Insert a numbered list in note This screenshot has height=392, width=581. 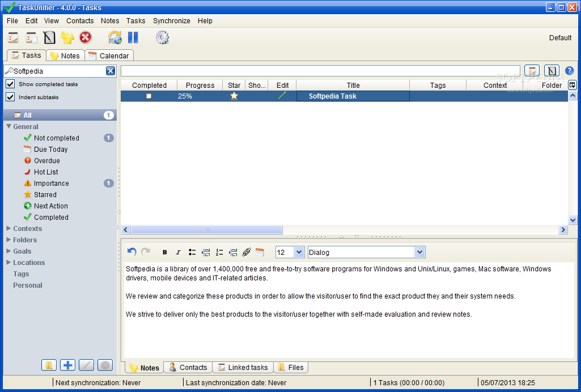tap(219, 253)
